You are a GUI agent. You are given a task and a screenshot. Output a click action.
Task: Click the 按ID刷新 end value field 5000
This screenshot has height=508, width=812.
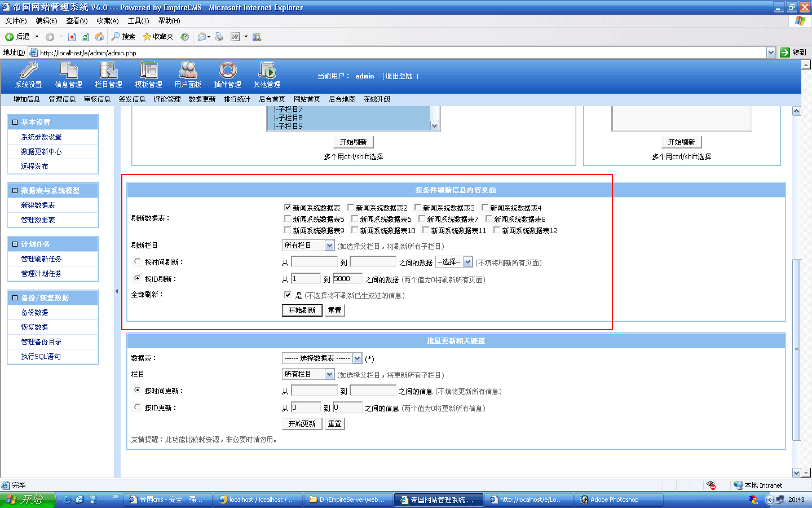[x=347, y=279]
